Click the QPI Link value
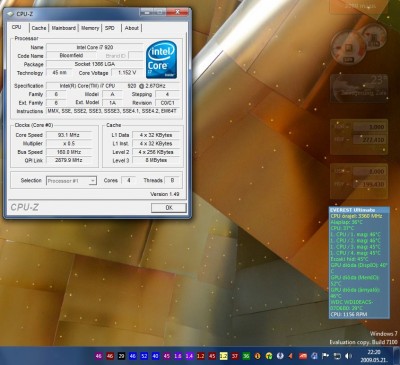The height and width of the screenshot is (365, 400). (69, 160)
